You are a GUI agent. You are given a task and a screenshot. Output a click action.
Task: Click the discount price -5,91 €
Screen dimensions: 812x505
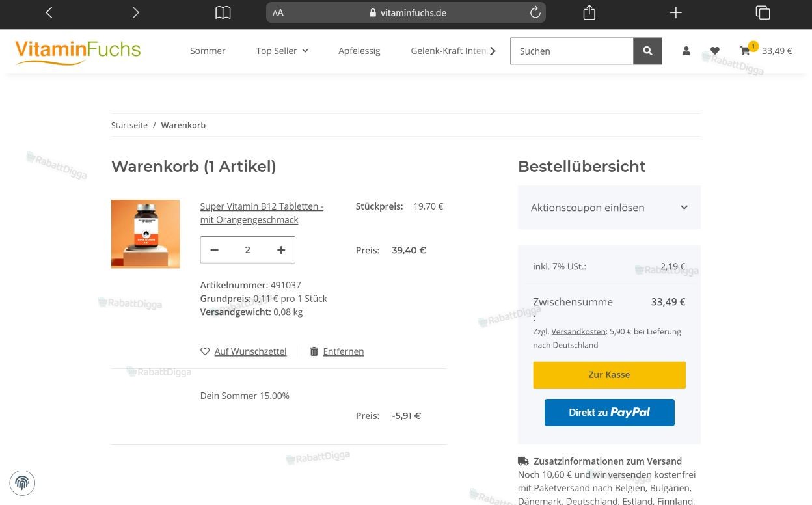point(407,416)
